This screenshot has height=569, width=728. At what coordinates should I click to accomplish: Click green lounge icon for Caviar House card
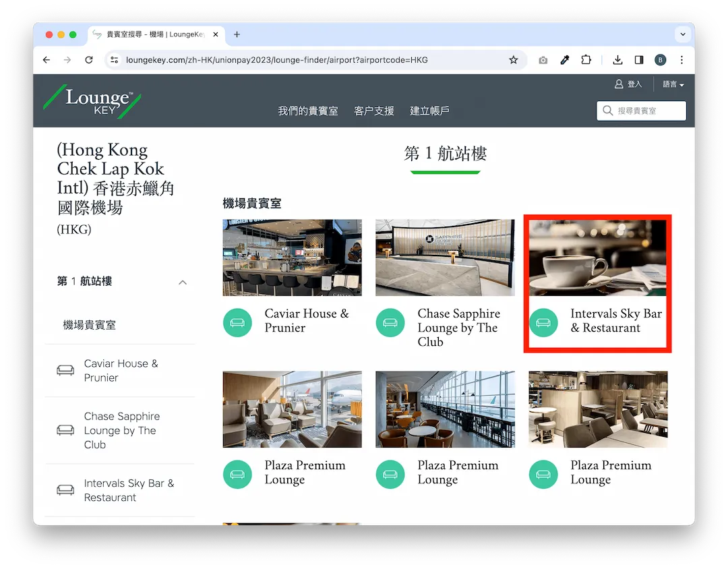click(x=237, y=322)
